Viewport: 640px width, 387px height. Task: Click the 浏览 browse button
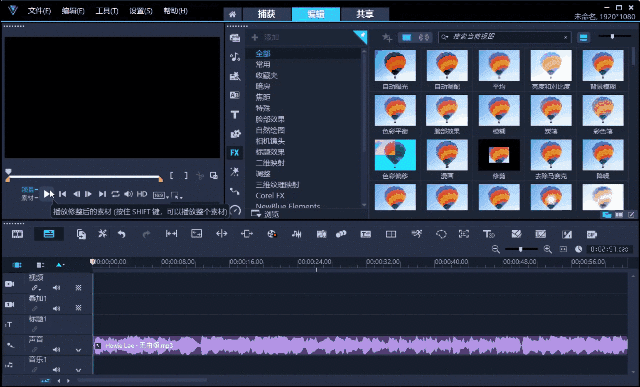(x=265, y=214)
